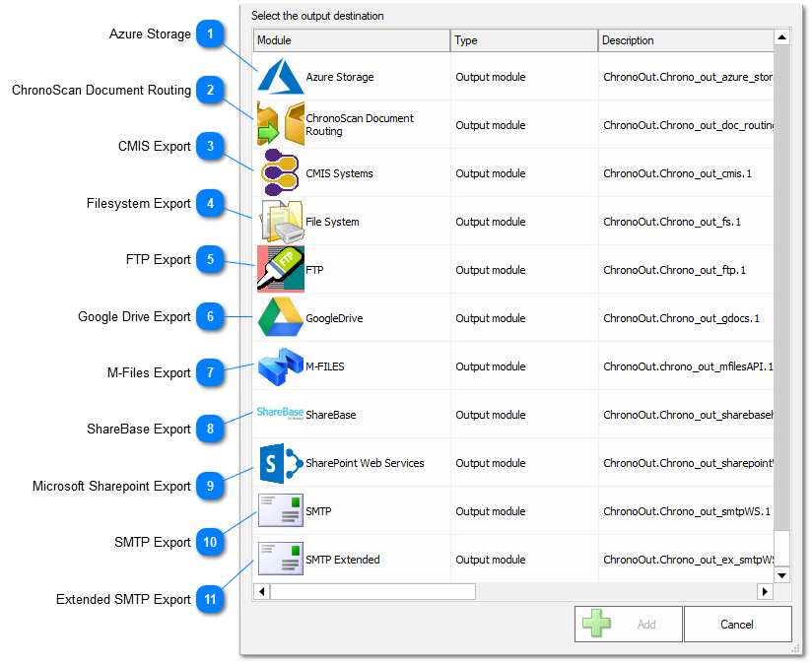Select the 'SMTP Extended' module name
812x664 pixels.
342,560
